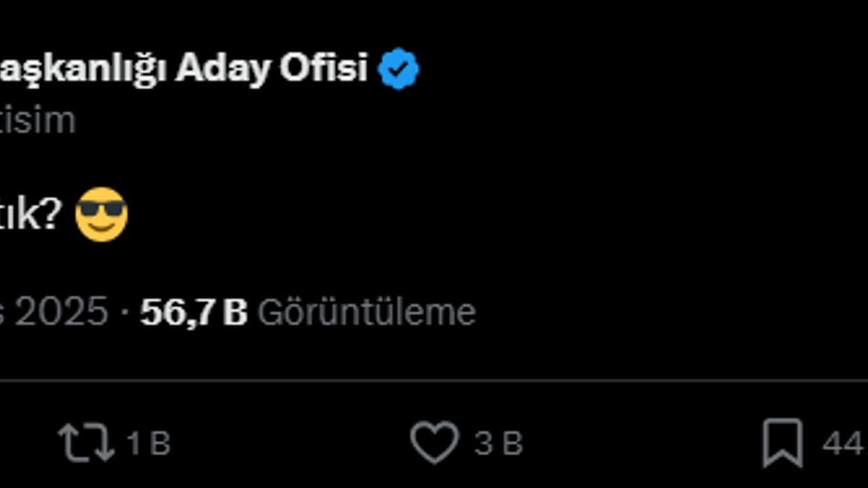Image resolution: width=868 pixels, height=488 pixels.
Task: Like the post with the heart icon
Action: (434, 443)
